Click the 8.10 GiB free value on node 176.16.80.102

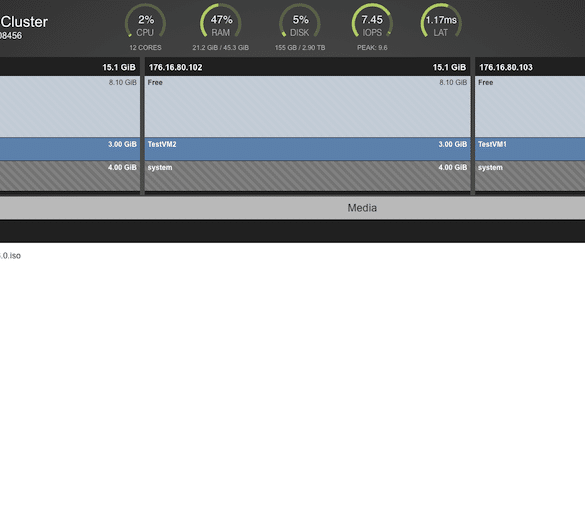coord(453,82)
